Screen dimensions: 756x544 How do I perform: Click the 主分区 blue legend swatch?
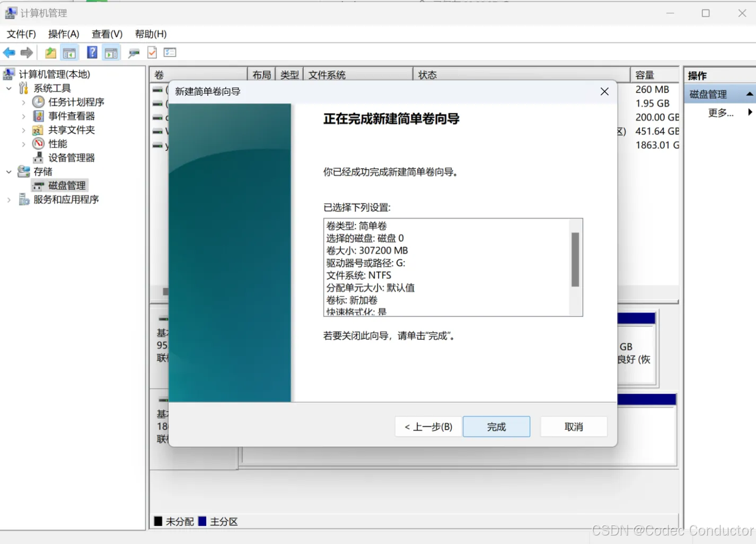(x=202, y=521)
